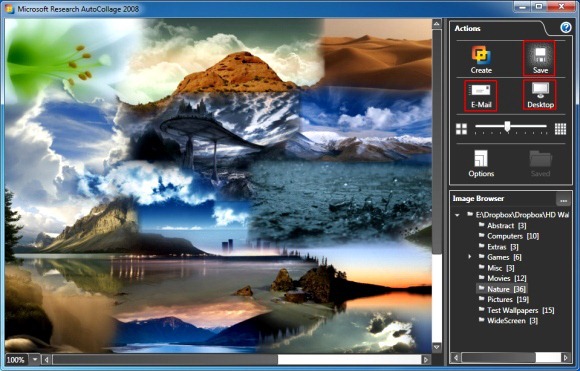Open the 100% zoom dropdown arrow

35,359
